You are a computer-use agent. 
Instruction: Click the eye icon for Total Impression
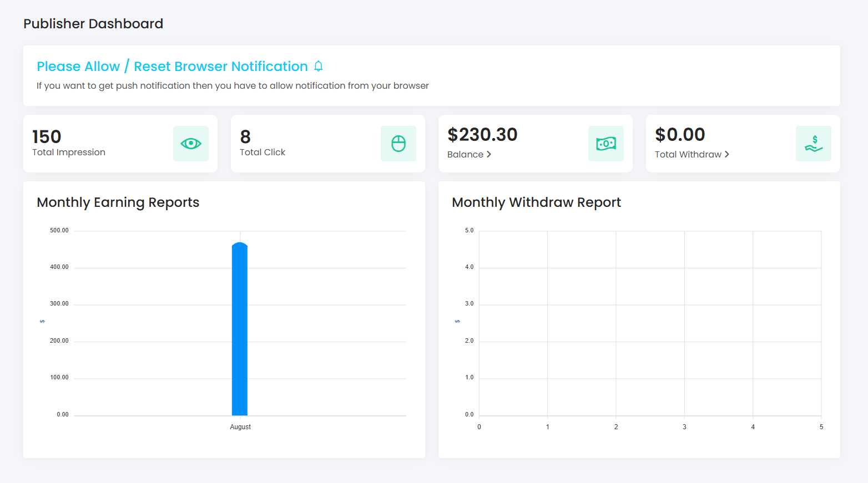pos(190,144)
